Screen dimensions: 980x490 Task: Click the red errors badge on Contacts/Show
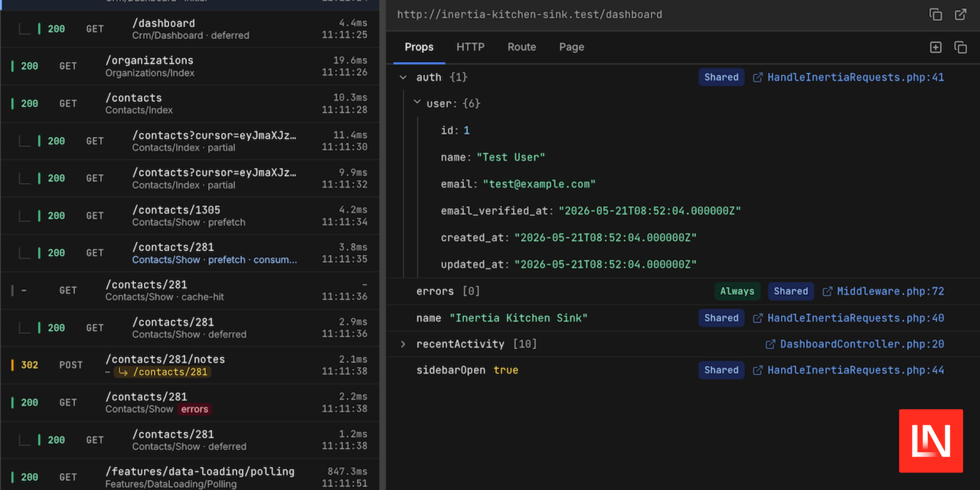(194, 409)
